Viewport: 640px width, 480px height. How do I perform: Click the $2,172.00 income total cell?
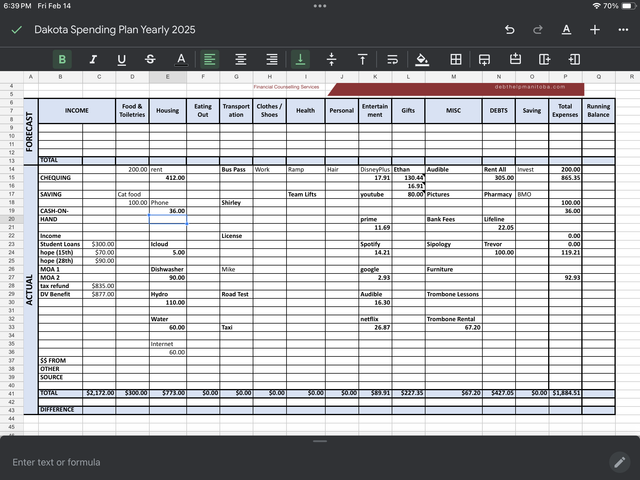click(99, 393)
